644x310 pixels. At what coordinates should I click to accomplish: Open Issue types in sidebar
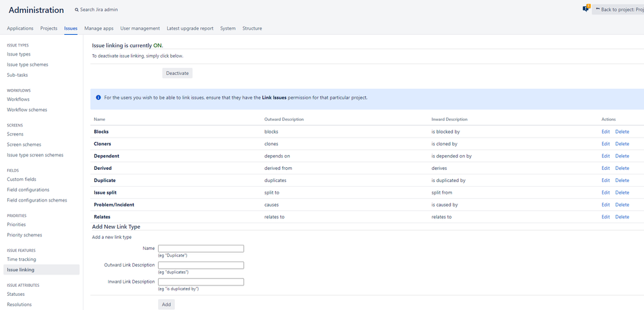click(x=19, y=54)
